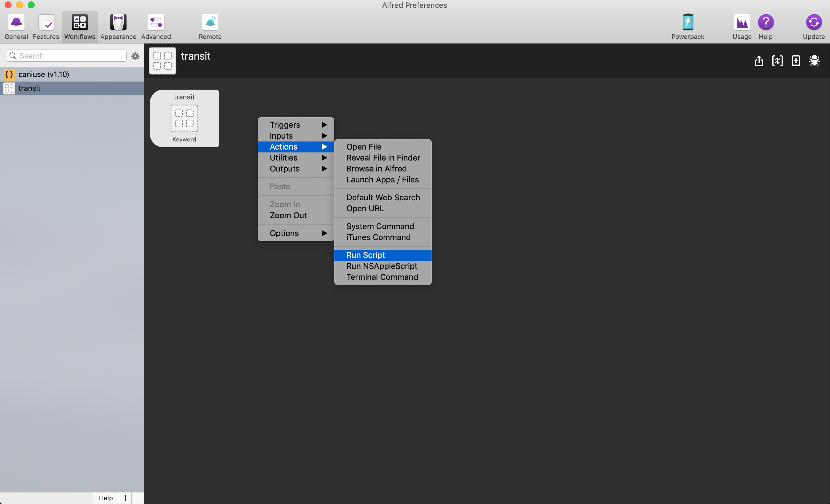
Task: Click the workflow debugger bug icon
Action: tap(814, 61)
